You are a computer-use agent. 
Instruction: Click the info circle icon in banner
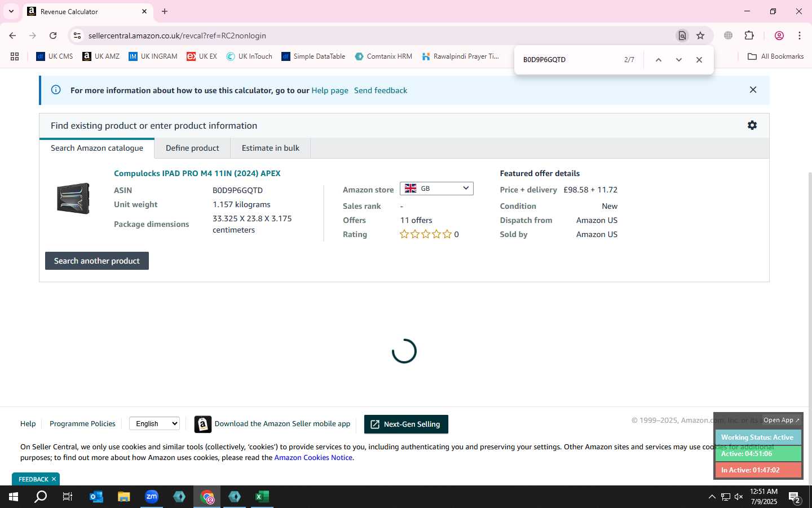click(x=56, y=90)
